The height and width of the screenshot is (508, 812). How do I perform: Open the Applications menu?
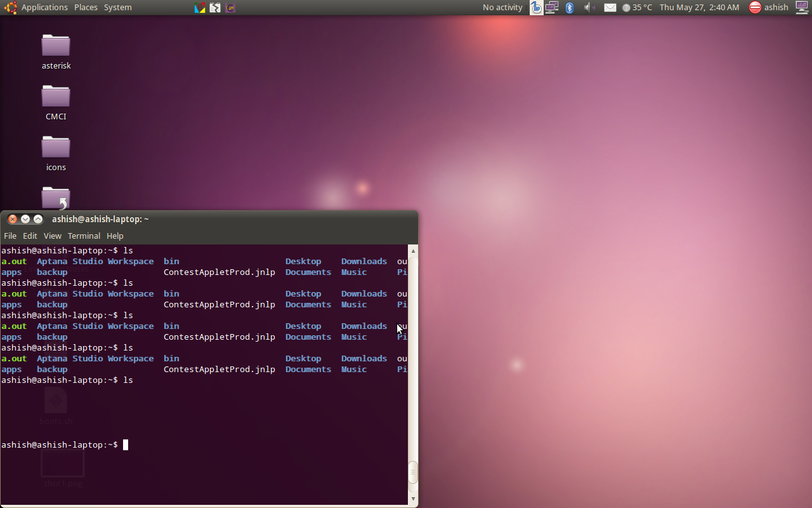[44, 8]
